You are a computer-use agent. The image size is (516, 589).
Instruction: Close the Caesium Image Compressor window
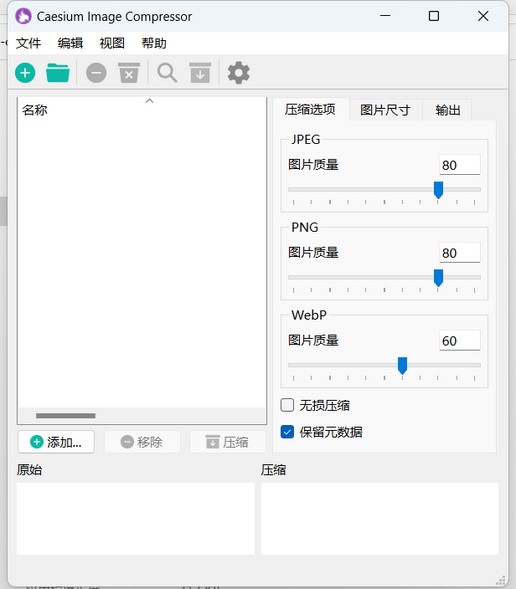tap(483, 16)
